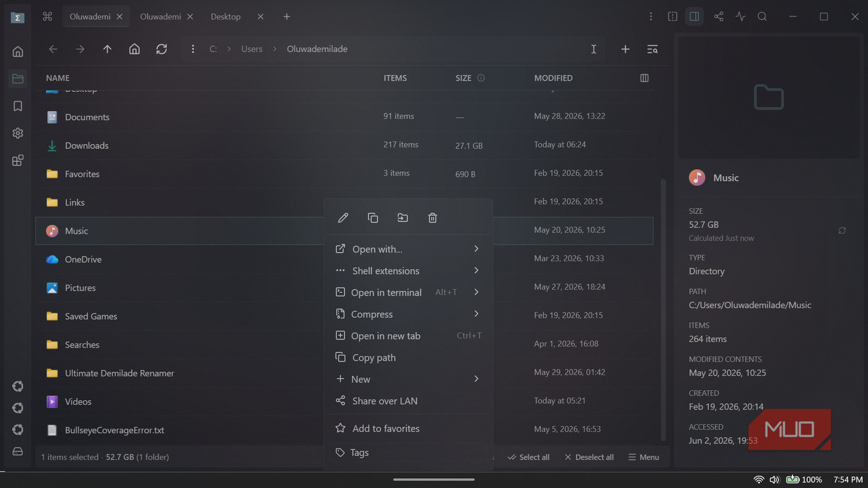Go forward with the right arrow
The image size is (868, 488).
click(80, 49)
